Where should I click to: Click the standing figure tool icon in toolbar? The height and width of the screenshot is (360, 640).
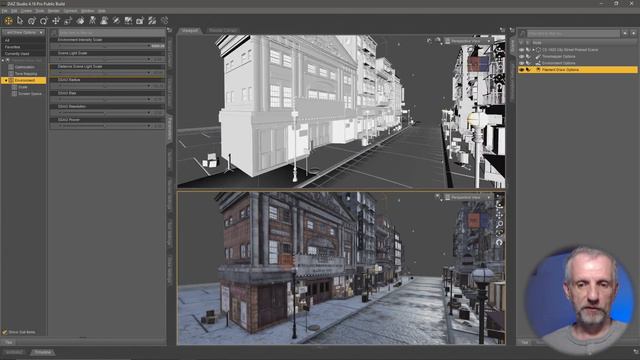click(92, 20)
